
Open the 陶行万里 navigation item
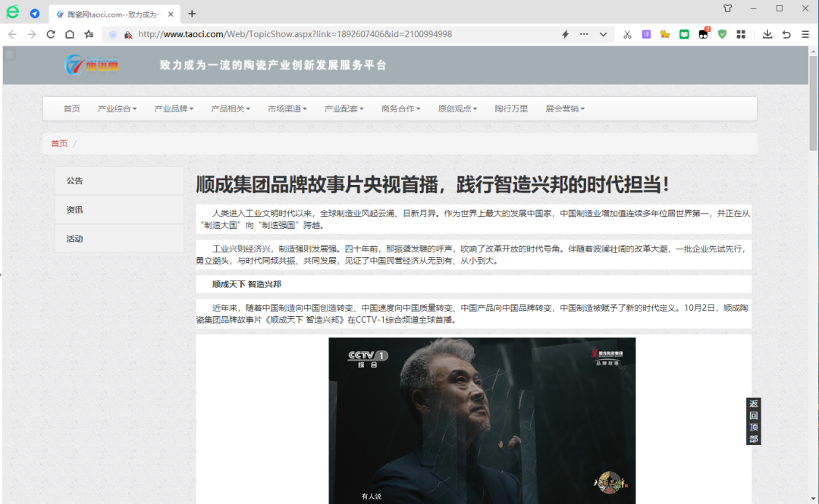[511, 108]
